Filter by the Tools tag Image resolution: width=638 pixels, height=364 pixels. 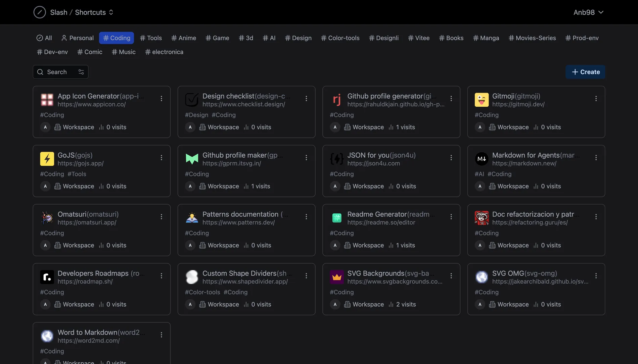pos(151,38)
